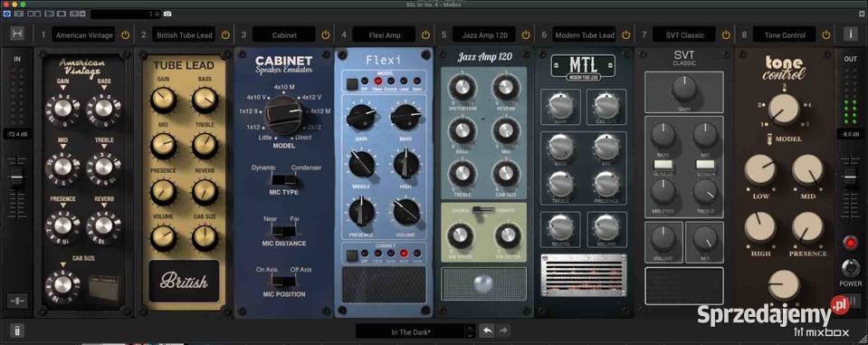Select the Clean model LED on Flexi
The width and height of the screenshot is (868, 345).
coord(377,81)
